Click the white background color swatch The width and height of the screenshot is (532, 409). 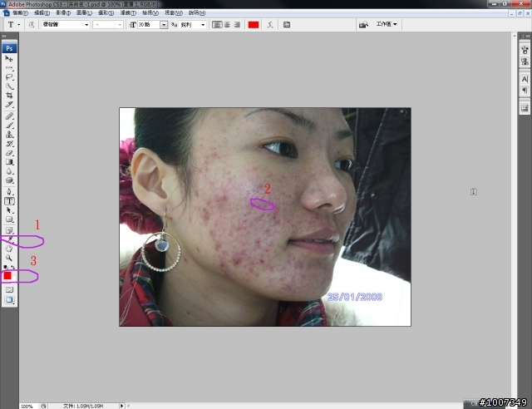pyautogui.click(x=14, y=279)
